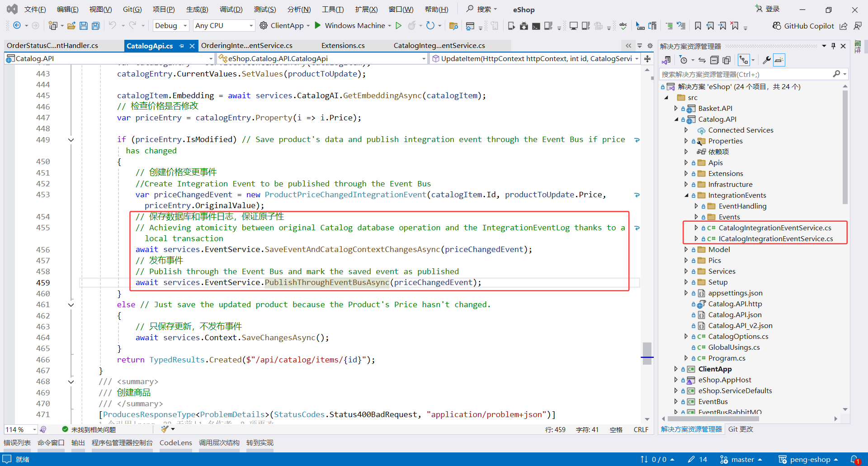
Task: Clear all bookmarks icon
Action: (735, 26)
